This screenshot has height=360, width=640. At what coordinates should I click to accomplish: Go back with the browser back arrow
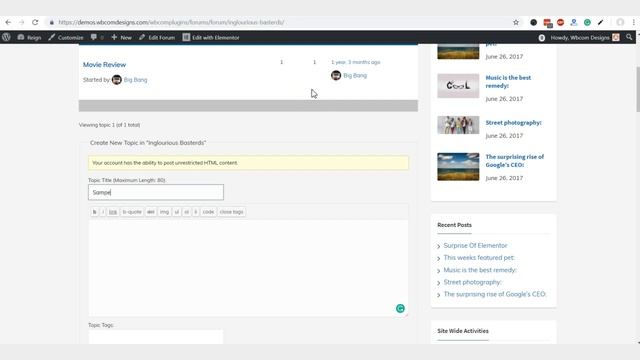[8, 22]
